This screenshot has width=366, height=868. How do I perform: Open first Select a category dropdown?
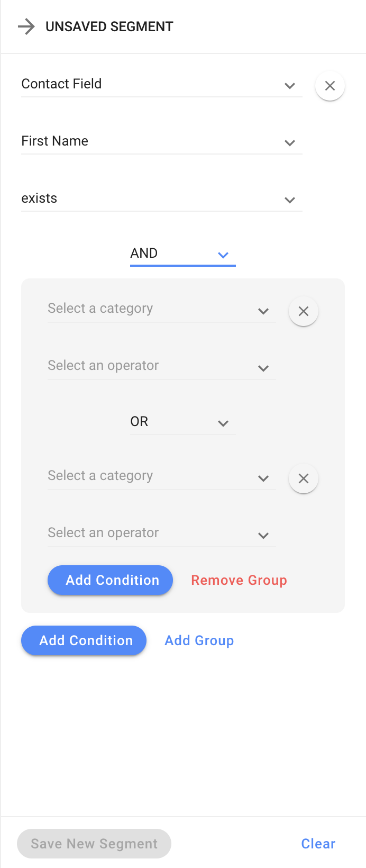[x=161, y=309]
